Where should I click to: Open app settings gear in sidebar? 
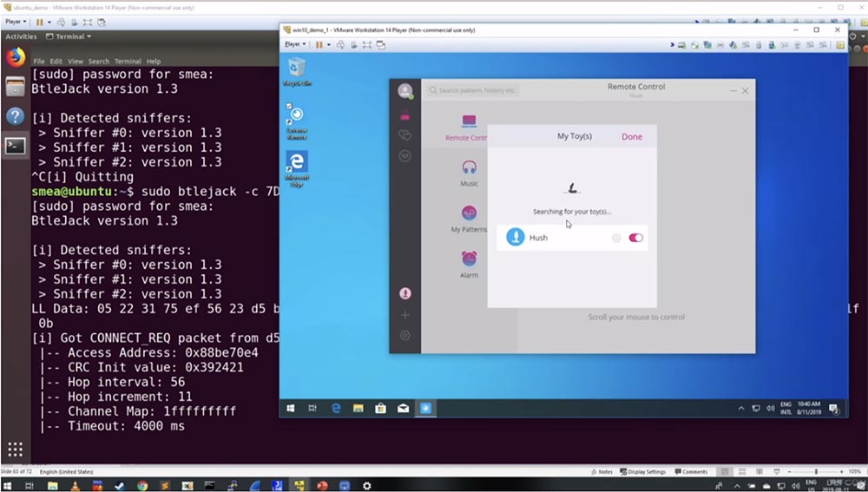click(x=405, y=336)
